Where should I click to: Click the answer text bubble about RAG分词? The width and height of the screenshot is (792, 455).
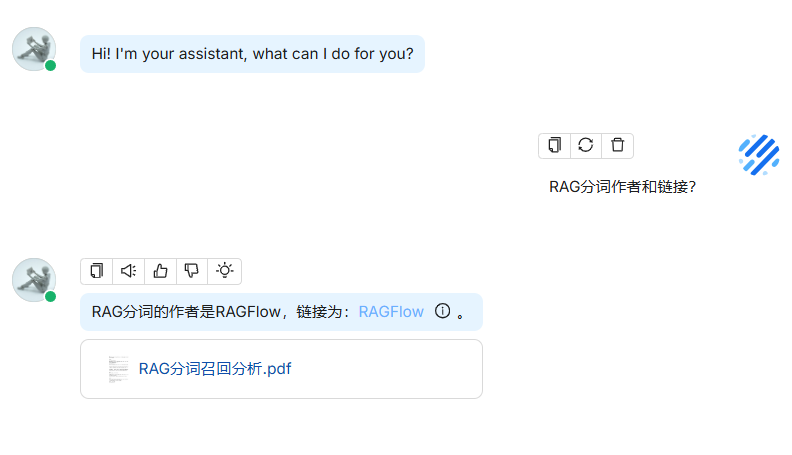(x=281, y=312)
